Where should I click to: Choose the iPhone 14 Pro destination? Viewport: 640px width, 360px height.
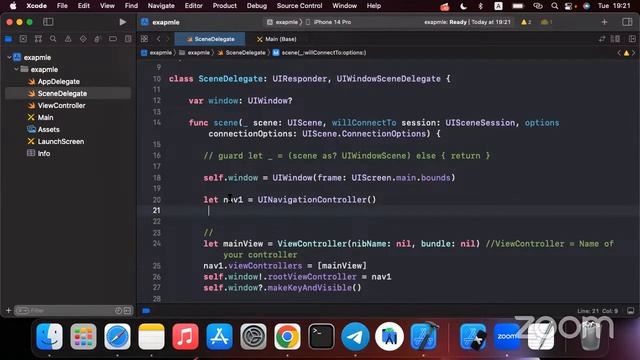pyautogui.click(x=329, y=22)
